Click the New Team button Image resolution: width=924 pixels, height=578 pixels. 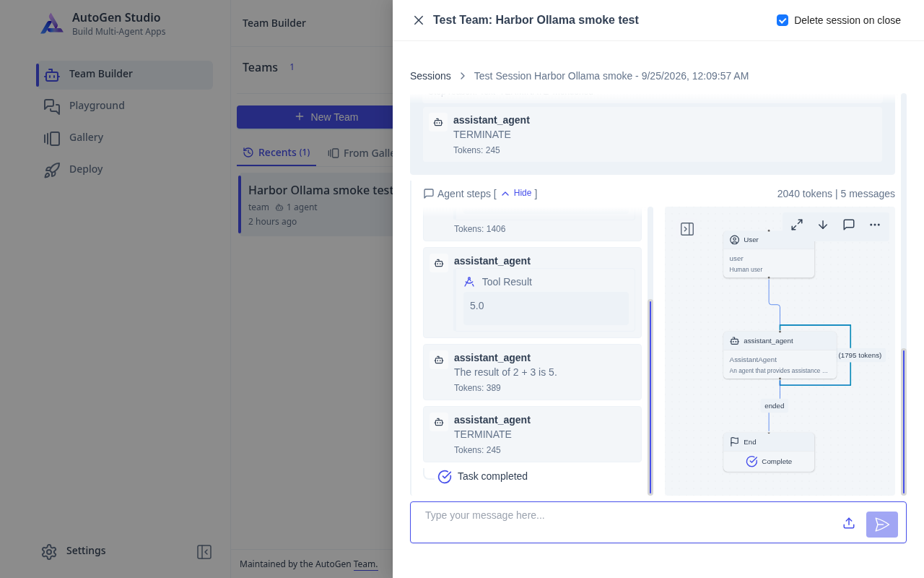(315, 117)
